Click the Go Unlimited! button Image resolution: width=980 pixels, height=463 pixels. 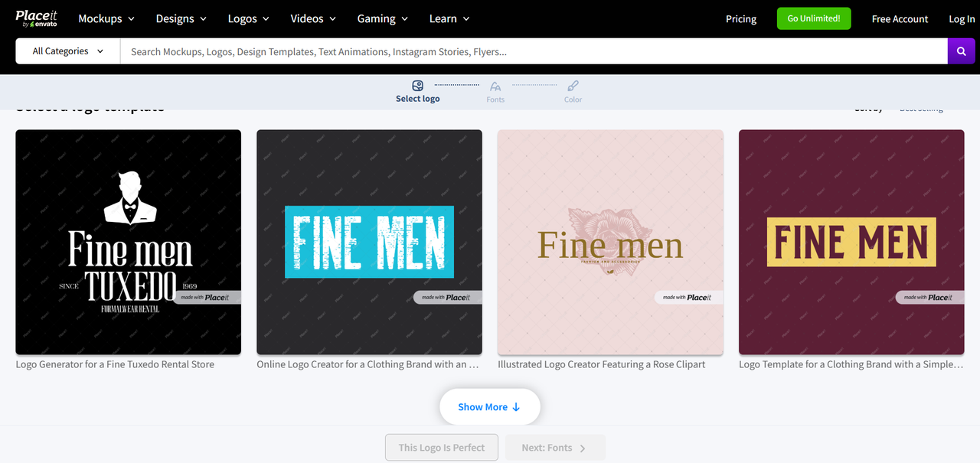[814, 18]
